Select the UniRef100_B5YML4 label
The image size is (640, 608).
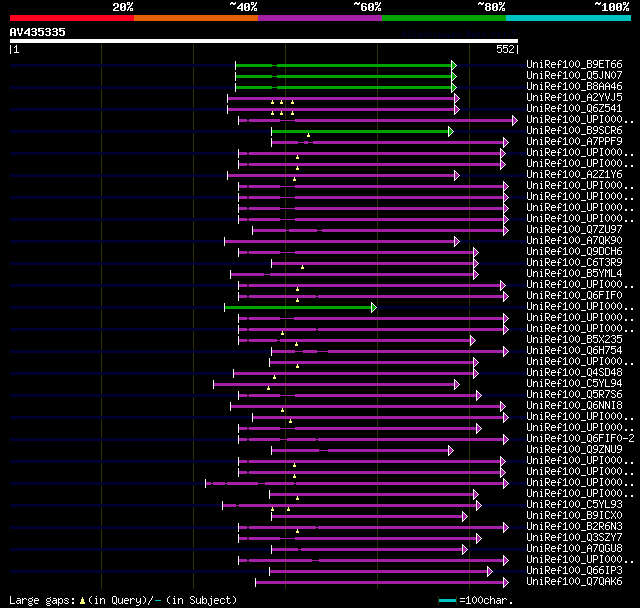click(574, 274)
